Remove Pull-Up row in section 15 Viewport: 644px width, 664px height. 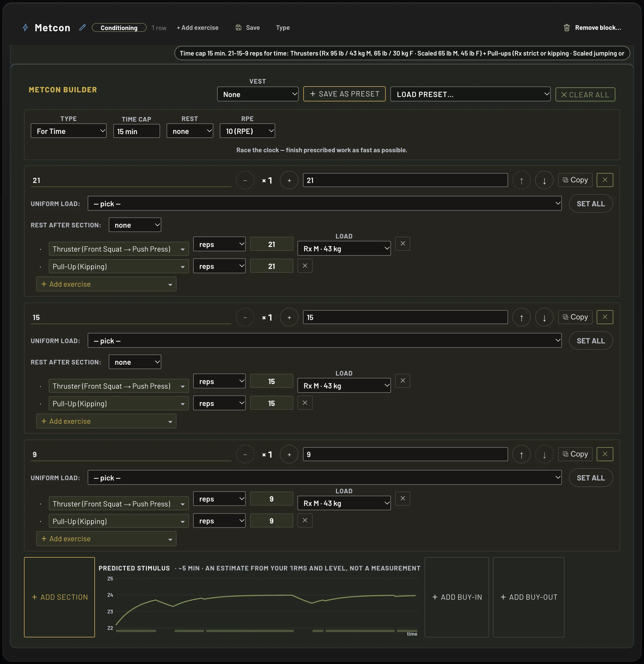click(x=305, y=403)
